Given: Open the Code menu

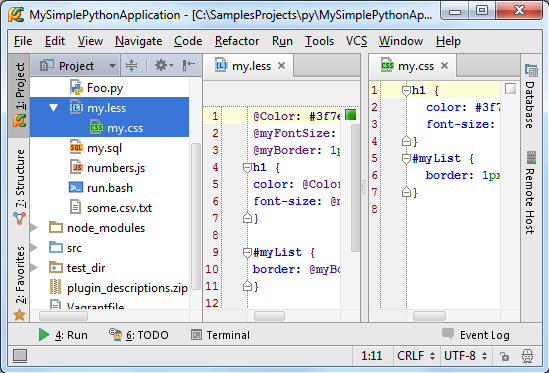Looking at the screenshot, I should (x=188, y=41).
